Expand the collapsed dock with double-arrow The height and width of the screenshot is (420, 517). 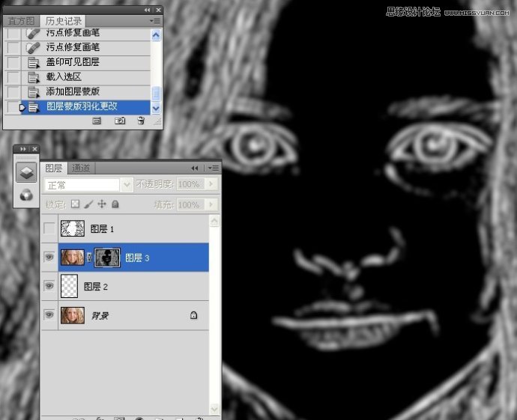22,149
